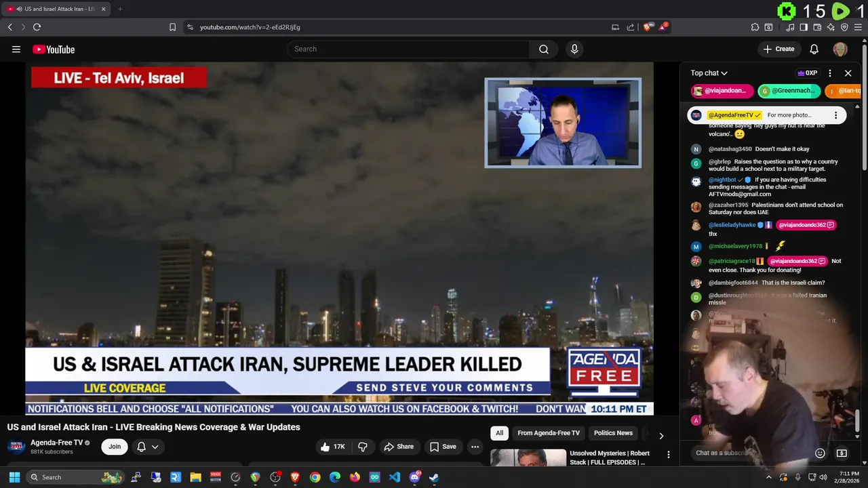Click chat message from @gbrlep

[771, 166]
